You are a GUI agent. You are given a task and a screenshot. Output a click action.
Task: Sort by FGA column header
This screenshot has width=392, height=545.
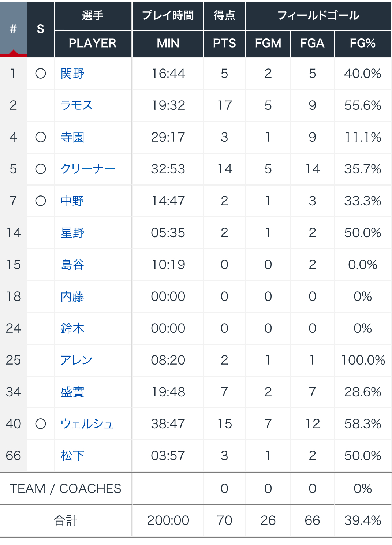click(x=312, y=43)
